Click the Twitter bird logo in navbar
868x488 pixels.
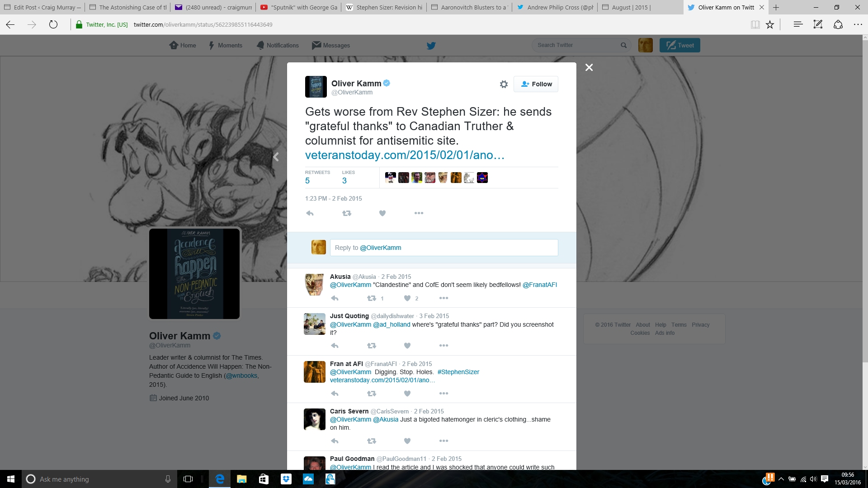tap(431, 45)
